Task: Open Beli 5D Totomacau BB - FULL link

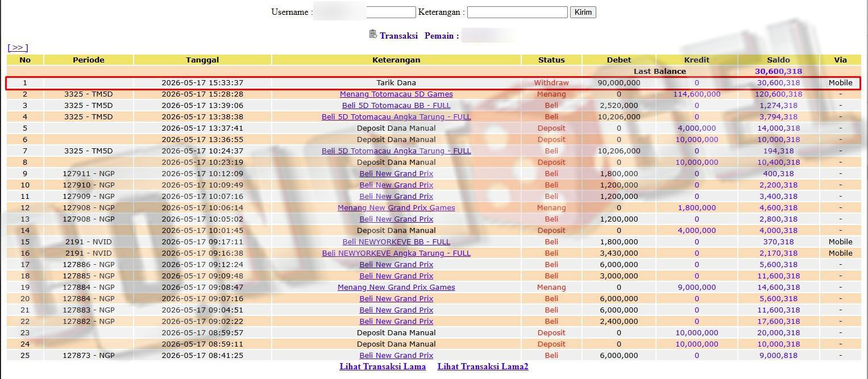Action: coord(396,105)
